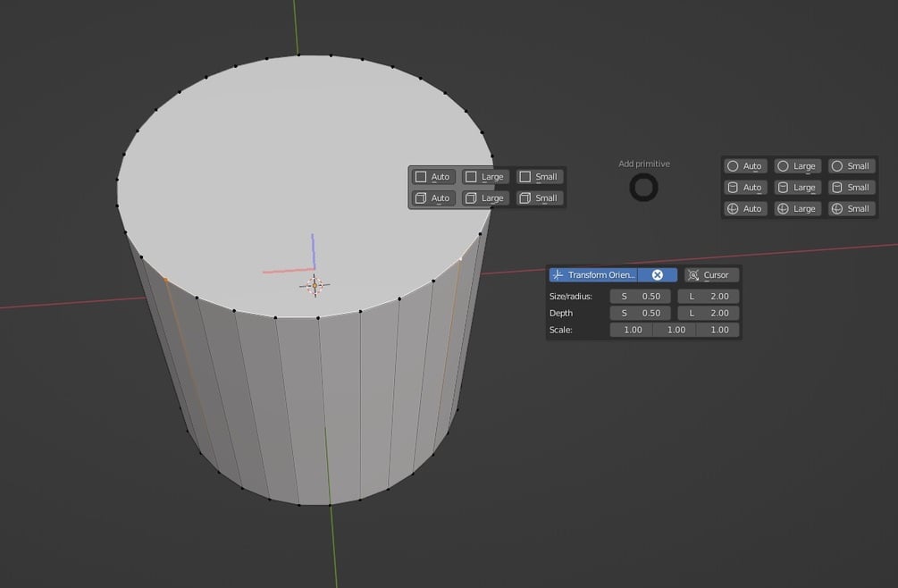Add an Auto-sized UV sphere primitive
Screen dimensions: 898x588
coord(745,208)
